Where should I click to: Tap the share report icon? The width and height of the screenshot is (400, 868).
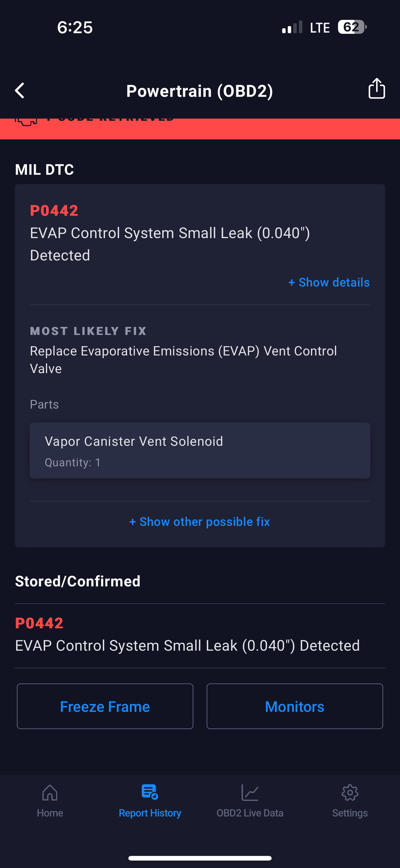[x=377, y=89]
